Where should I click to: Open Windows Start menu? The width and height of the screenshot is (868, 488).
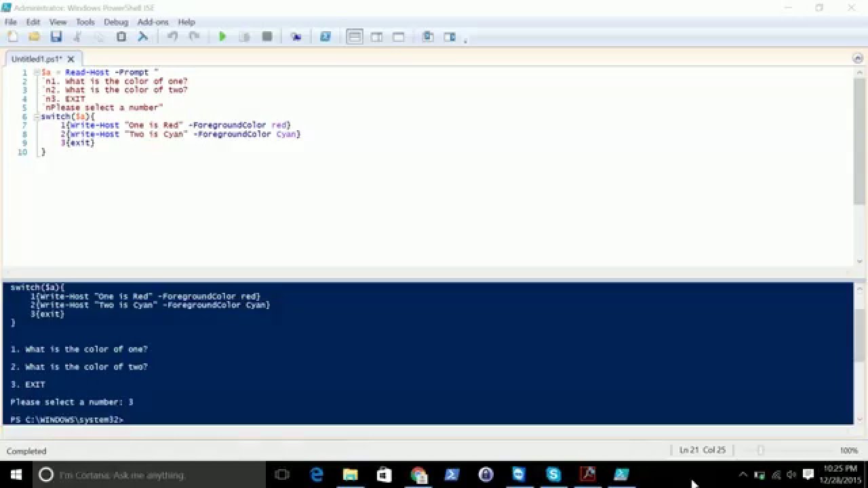pyautogui.click(x=16, y=474)
